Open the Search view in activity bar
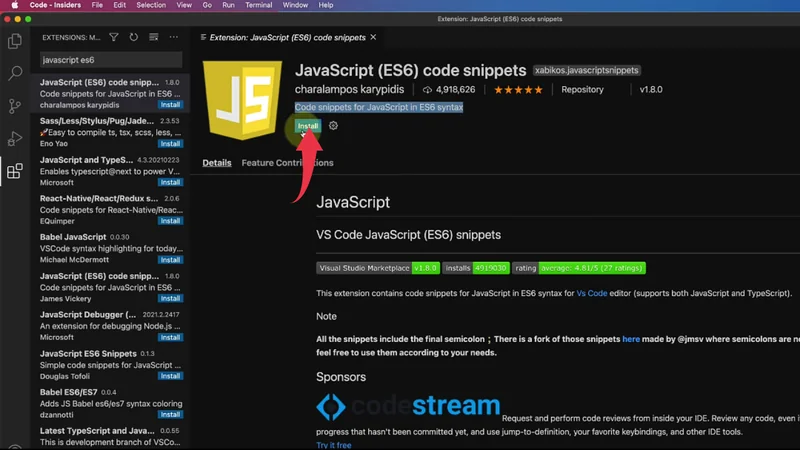800x450 pixels. tap(15, 73)
